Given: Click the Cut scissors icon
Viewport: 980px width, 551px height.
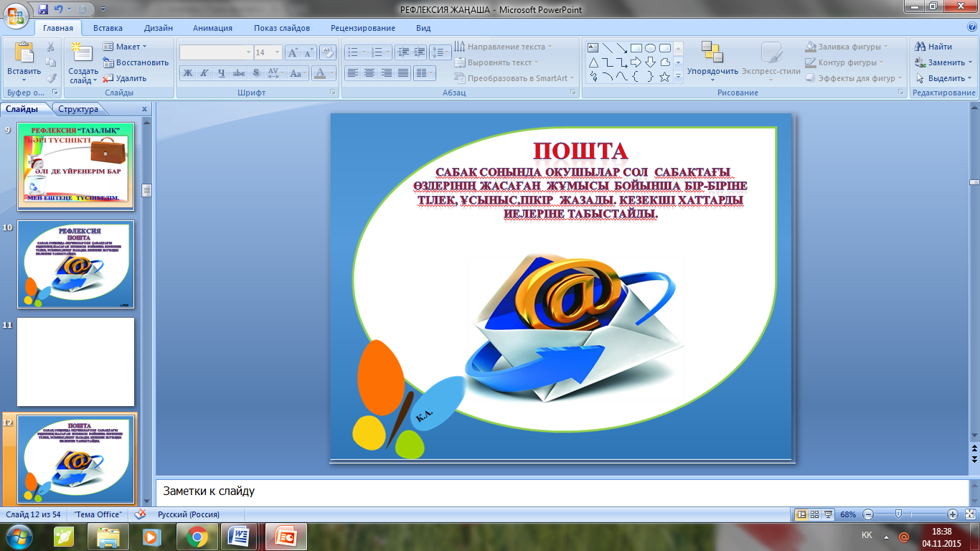Looking at the screenshot, I should (51, 47).
